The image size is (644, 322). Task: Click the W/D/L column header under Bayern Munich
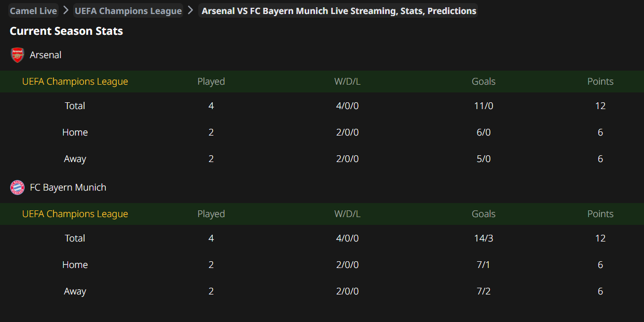[x=347, y=214]
